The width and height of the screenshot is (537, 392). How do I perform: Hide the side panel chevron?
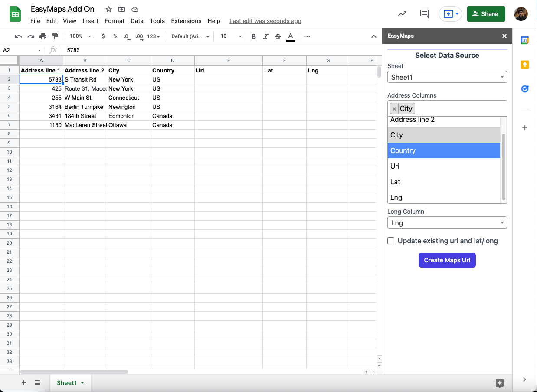click(524, 379)
